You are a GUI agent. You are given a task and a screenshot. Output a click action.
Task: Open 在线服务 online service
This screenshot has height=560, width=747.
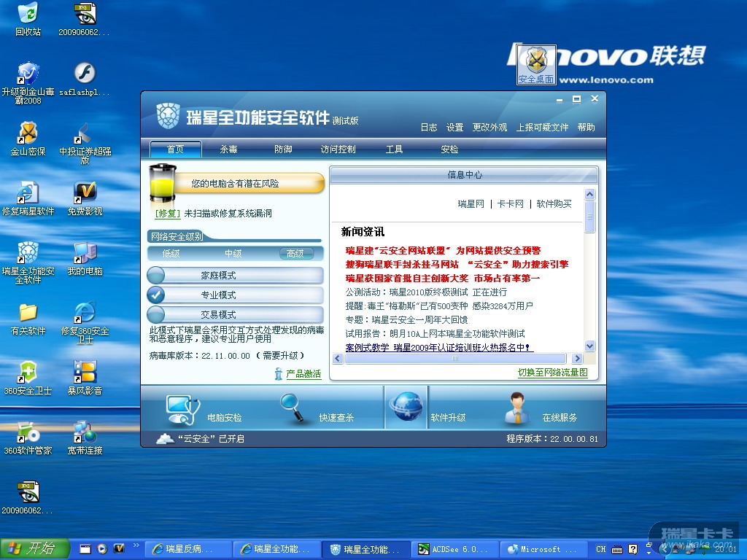(x=541, y=410)
